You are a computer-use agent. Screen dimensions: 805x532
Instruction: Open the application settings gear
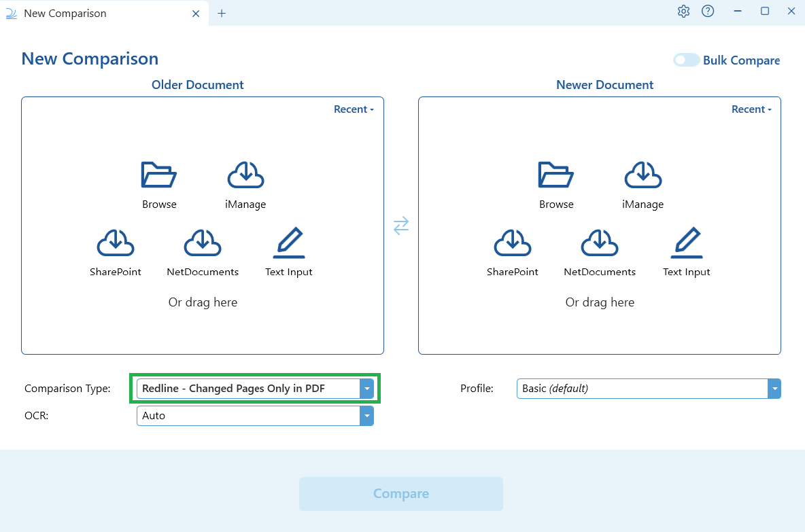click(683, 12)
